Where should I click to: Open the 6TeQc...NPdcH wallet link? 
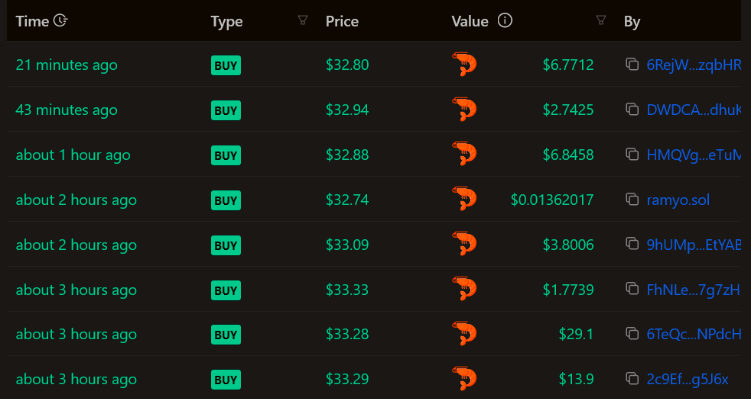point(694,334)
